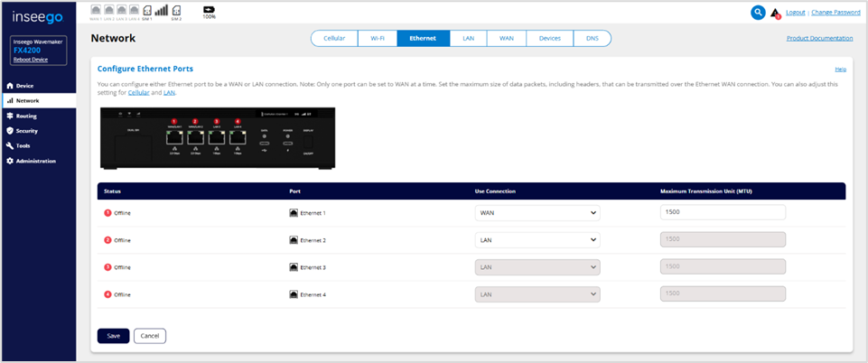Click the Inseego logo
868x363 pixels.
tap(38, 14)
